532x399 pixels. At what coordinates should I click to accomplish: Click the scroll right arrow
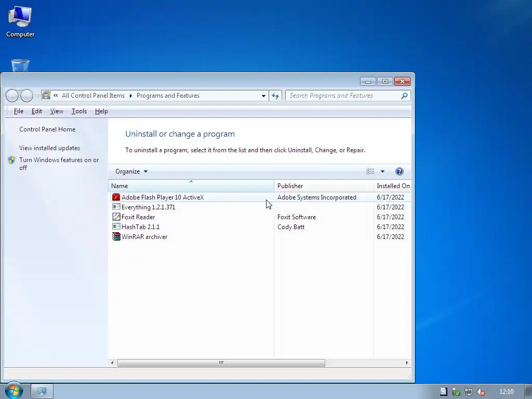[x=407, y=363]
